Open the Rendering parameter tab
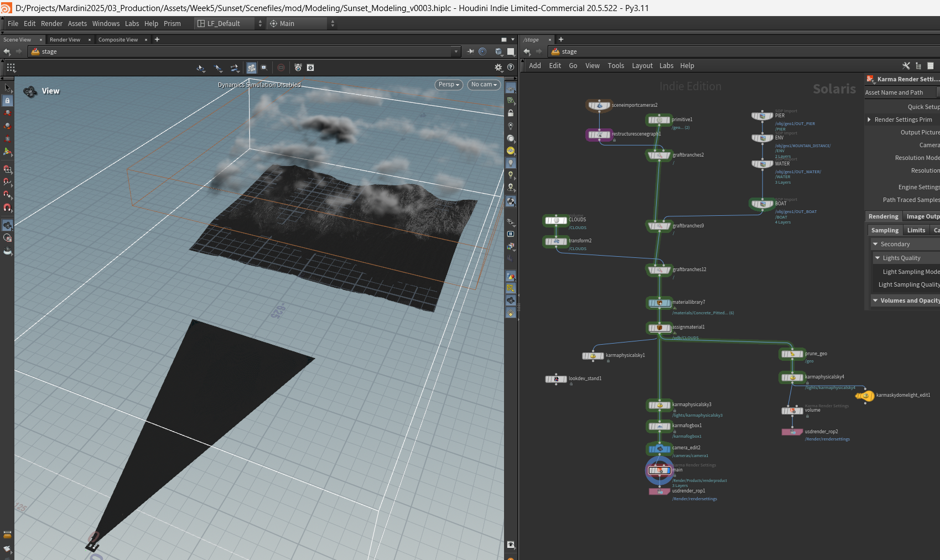940x560 pixels. point(883,216)
